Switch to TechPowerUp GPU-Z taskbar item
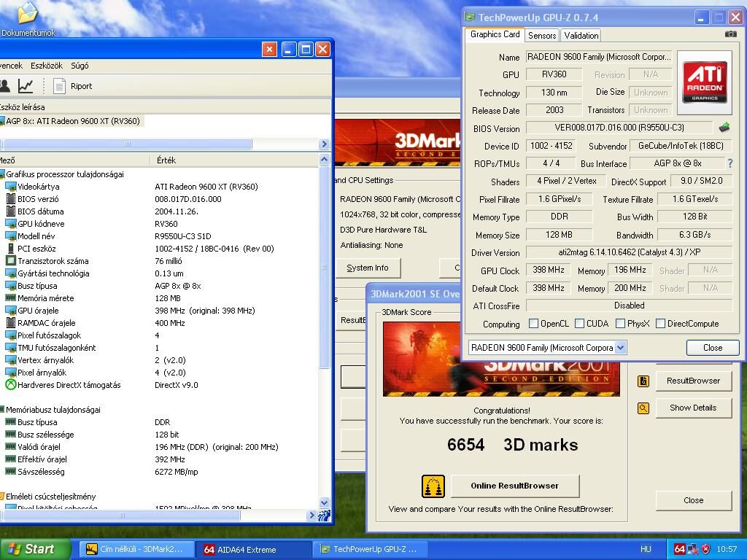The image size is (747, 560). [371, 549]
